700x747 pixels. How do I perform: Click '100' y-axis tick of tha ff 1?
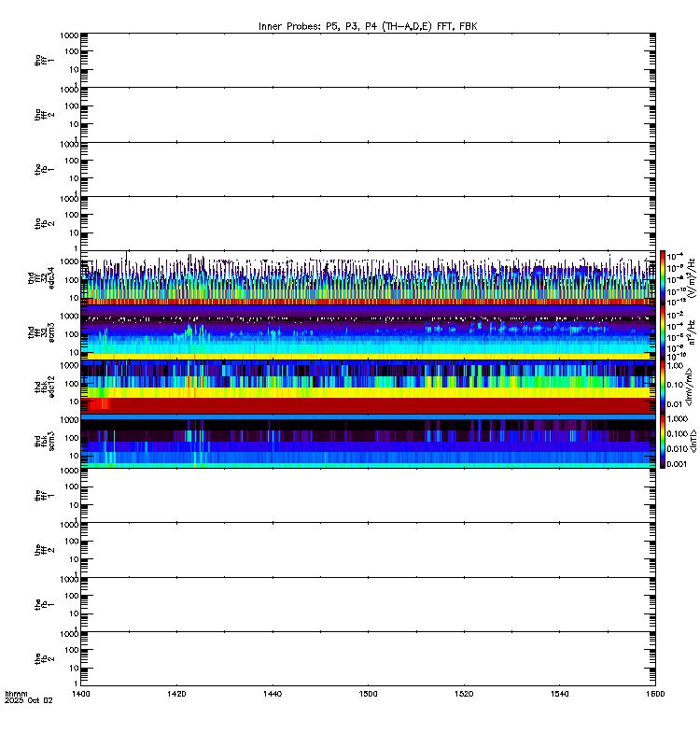pyautogui.click(x=72, y=51)
